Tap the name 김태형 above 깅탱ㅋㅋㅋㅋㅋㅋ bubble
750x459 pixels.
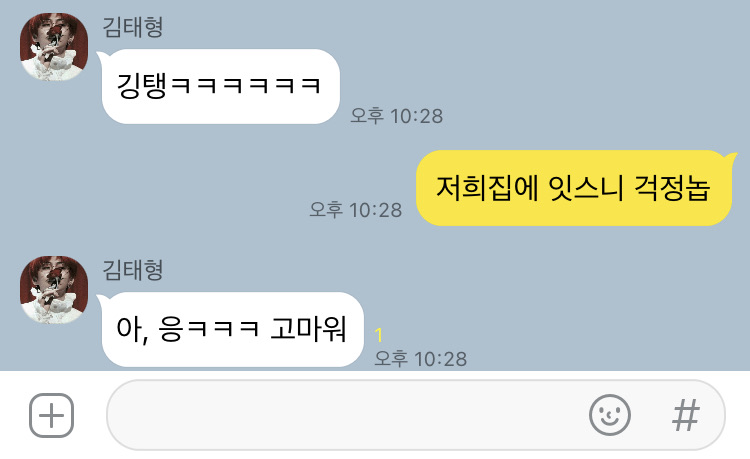click(133, 27)
